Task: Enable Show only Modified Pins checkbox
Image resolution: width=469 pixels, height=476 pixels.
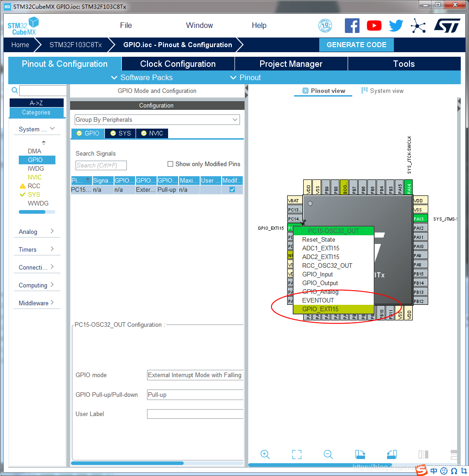Action: tap(170, 164)
